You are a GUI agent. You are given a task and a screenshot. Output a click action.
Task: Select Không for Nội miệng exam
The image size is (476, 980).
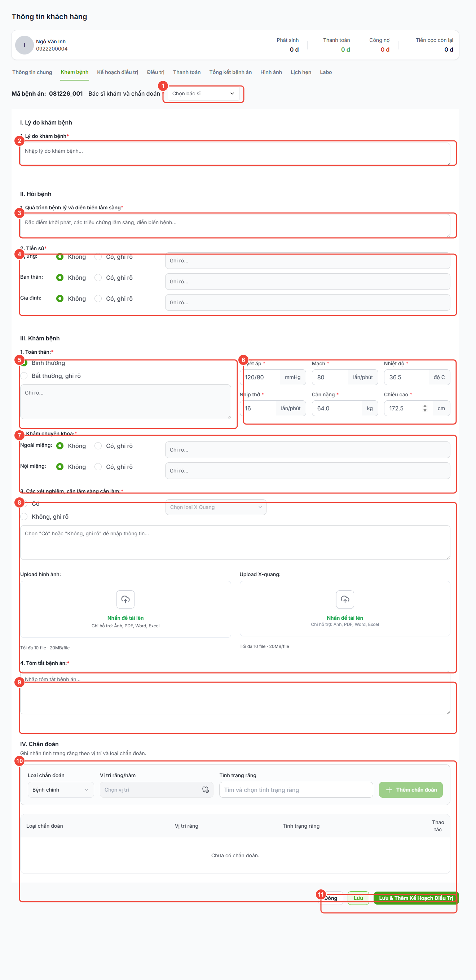click(60, 467)
